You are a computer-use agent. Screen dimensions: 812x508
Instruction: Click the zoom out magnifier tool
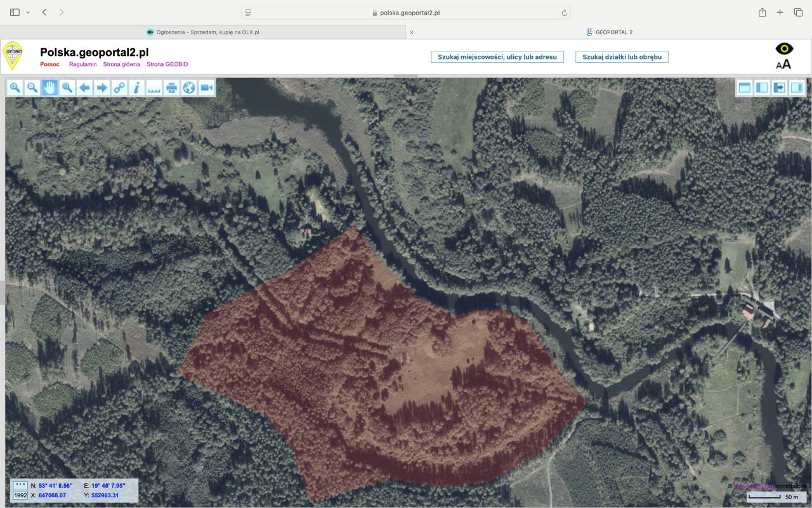32,88
